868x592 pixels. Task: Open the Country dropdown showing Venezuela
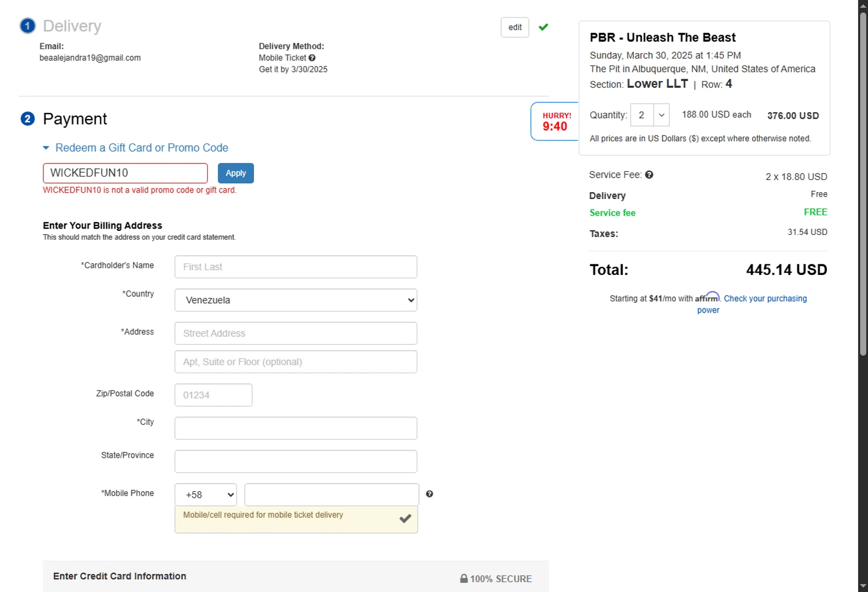296,300
